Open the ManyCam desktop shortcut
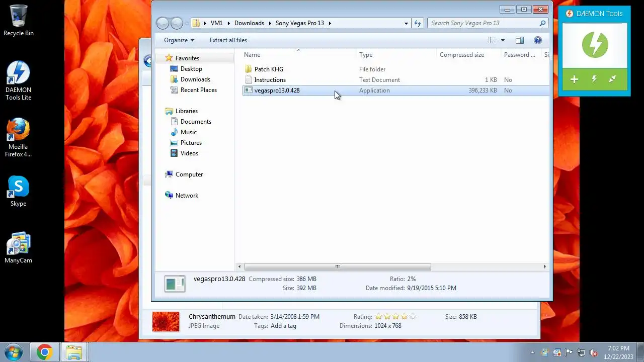 (x=19, y=248)
